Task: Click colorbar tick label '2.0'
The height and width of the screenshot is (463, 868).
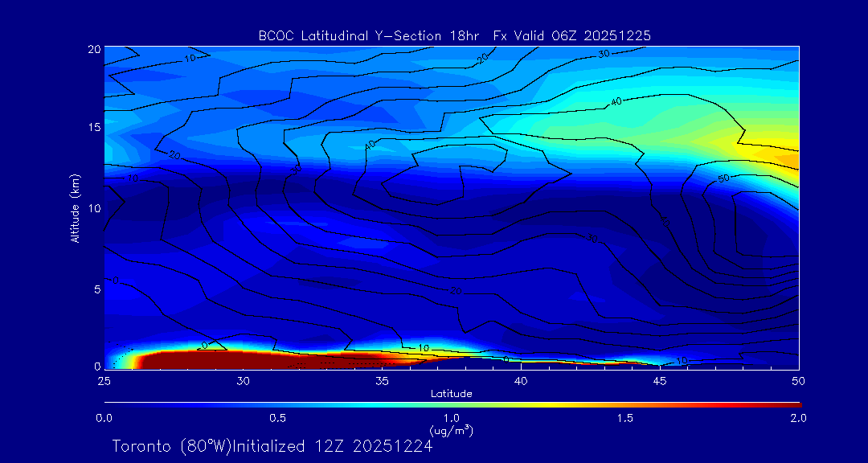Action: point(798,418)
